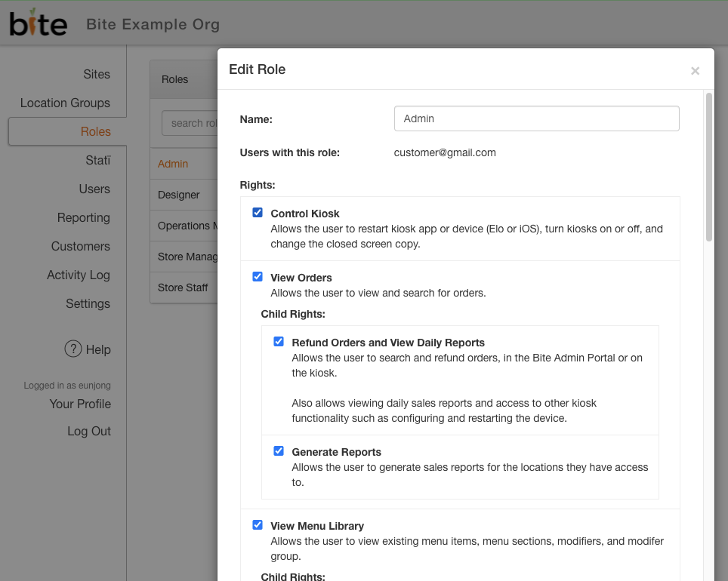Select the Store Staff role

coord(183,287)
